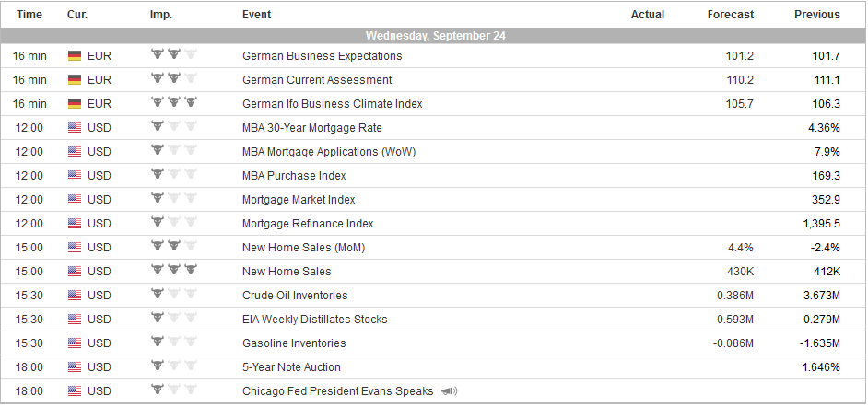Click the Imp. column header
The width and height of the screenshot is (868, 407).
pyautogui.click(x=160, y=15)
